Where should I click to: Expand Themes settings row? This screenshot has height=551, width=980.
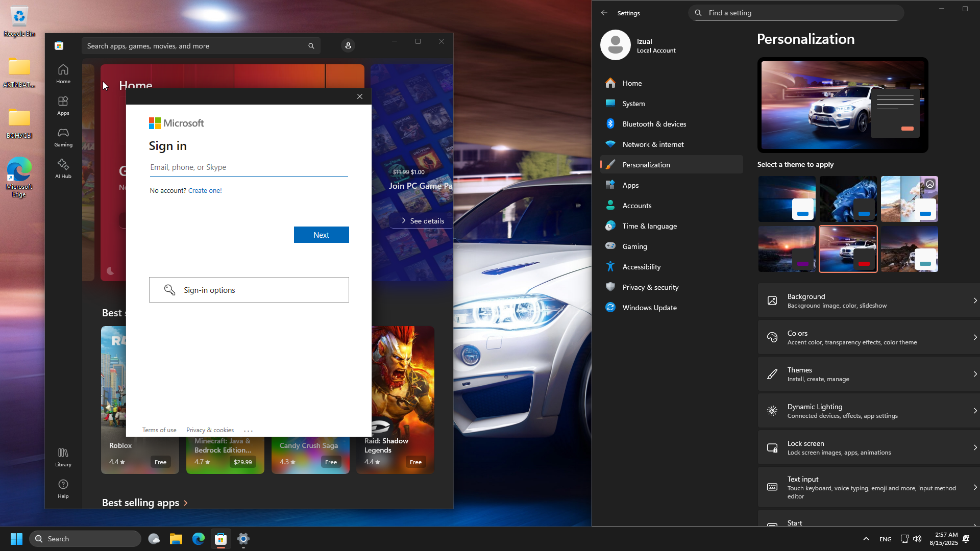[x=869, y=374]
